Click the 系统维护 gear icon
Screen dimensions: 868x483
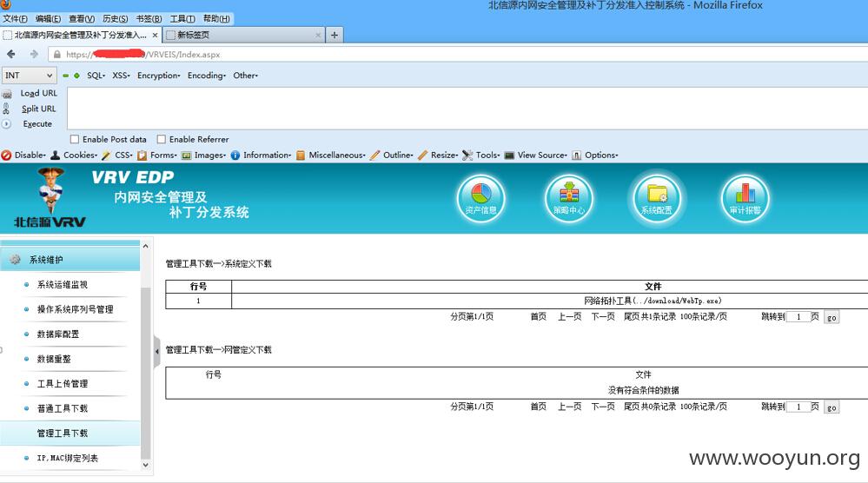click(x=15, y=260)
